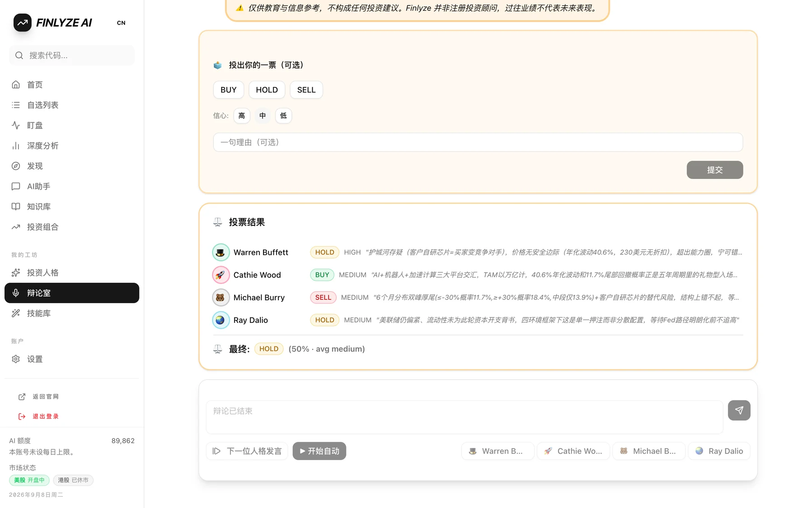Viewport: 812px width, 508px height.
Task: Log out via 退出登录
Action: pyautogui.click(x=38, y=416)
